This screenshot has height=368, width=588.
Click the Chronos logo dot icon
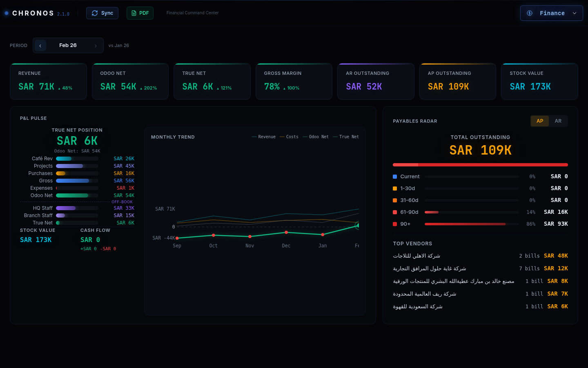[6, 13]
